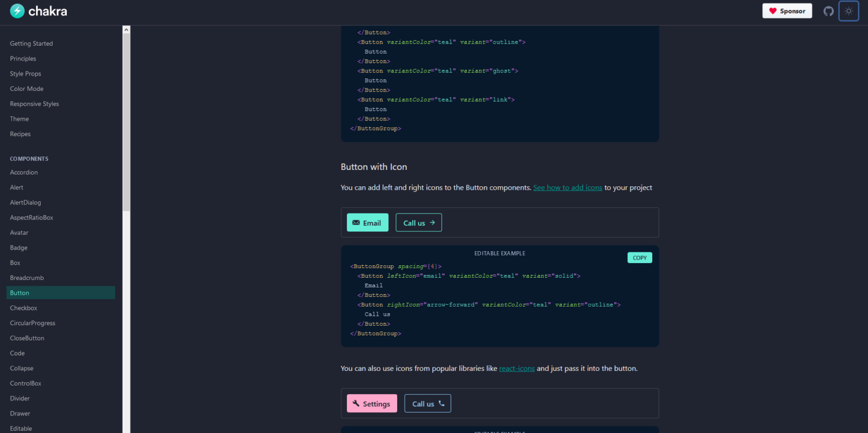Screen dimensions: 868x433
Task: Click into code line 'ButtonGroup spacing={4}'
Action: (x=396, y=266)
